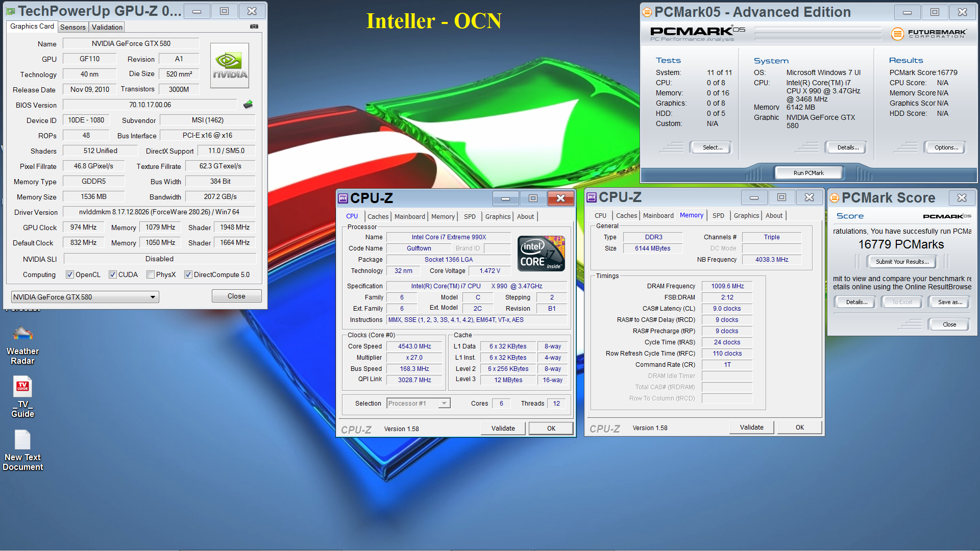This screenshot has height=551, width=980.
Task: Click the NB Frequency value 4038.3 MHz
Action: click(x=772, y=260)
